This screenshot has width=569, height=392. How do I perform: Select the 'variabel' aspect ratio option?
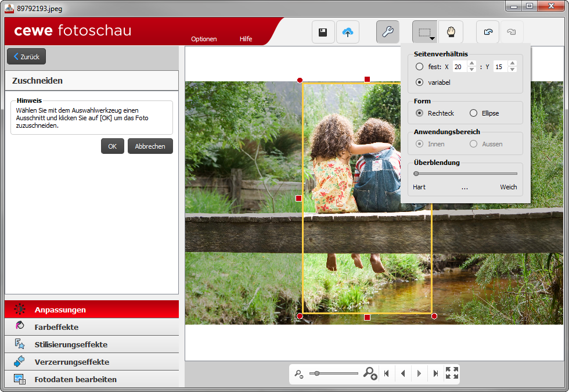[x=420, y=82]
